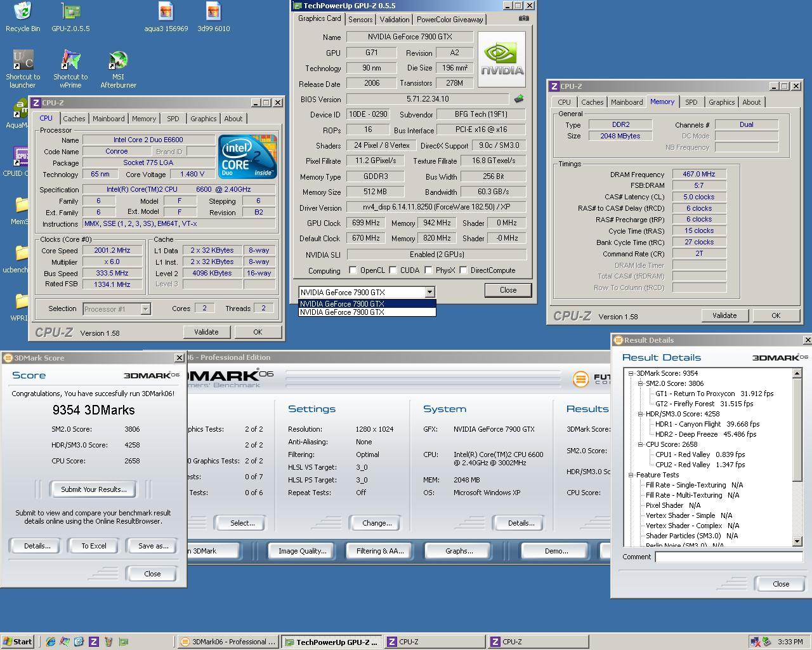Click the CPU-Z quick launch icon
The height and width of the screenshot is (650, 812).
[94, 642]
